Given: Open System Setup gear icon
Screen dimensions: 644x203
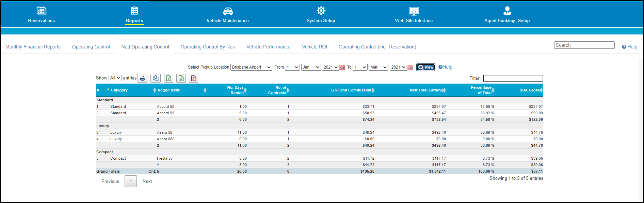Looking at the screenshot, I should click(321, 11).
